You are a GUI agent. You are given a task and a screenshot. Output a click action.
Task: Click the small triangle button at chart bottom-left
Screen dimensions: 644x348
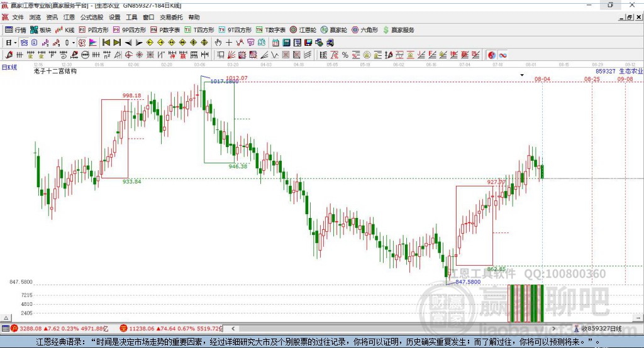(6, 318)
